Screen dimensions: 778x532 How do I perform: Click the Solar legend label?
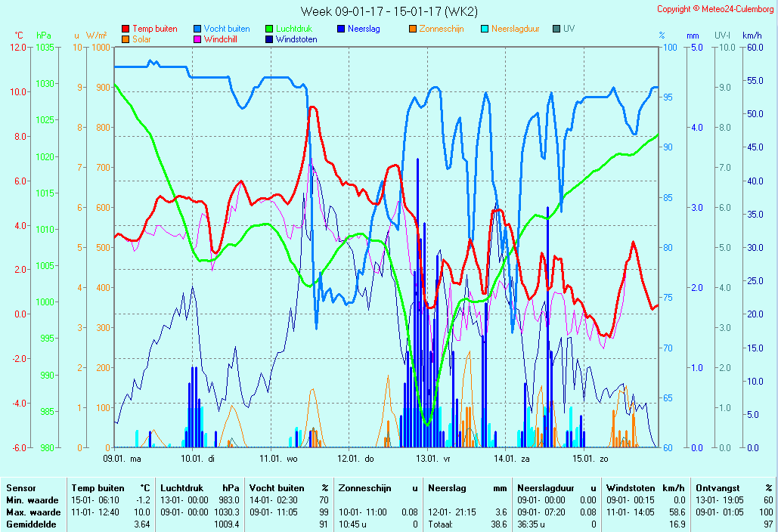coord(141,39)
